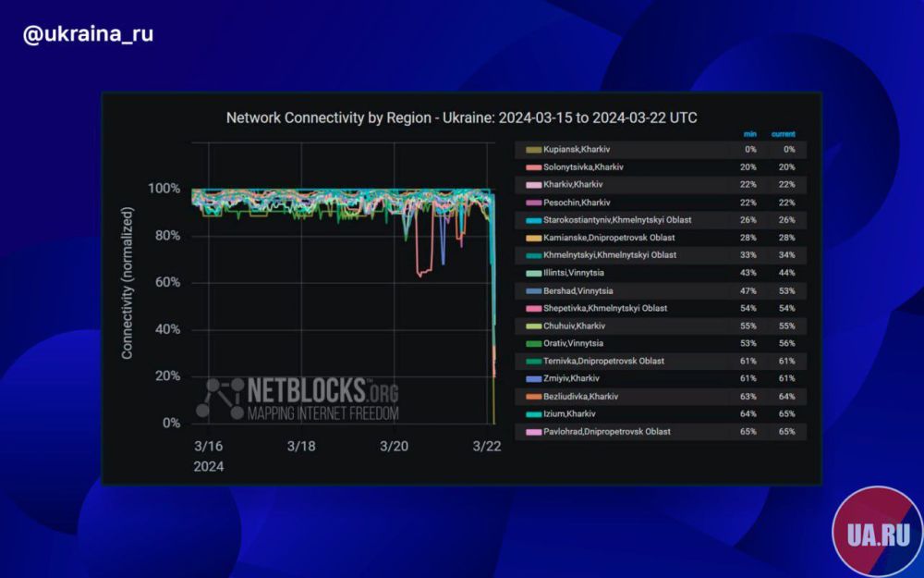Click Solonytsivka color swatch in legend

pos(532,167)
